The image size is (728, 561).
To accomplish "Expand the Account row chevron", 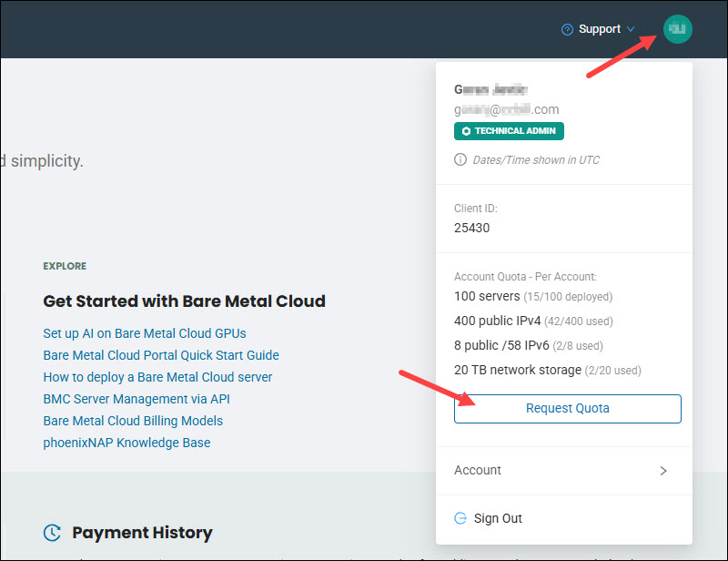I will point(664,470).
